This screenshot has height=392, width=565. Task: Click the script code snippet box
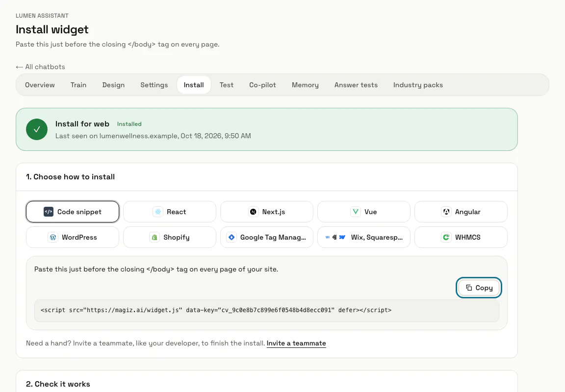(267, 310)
